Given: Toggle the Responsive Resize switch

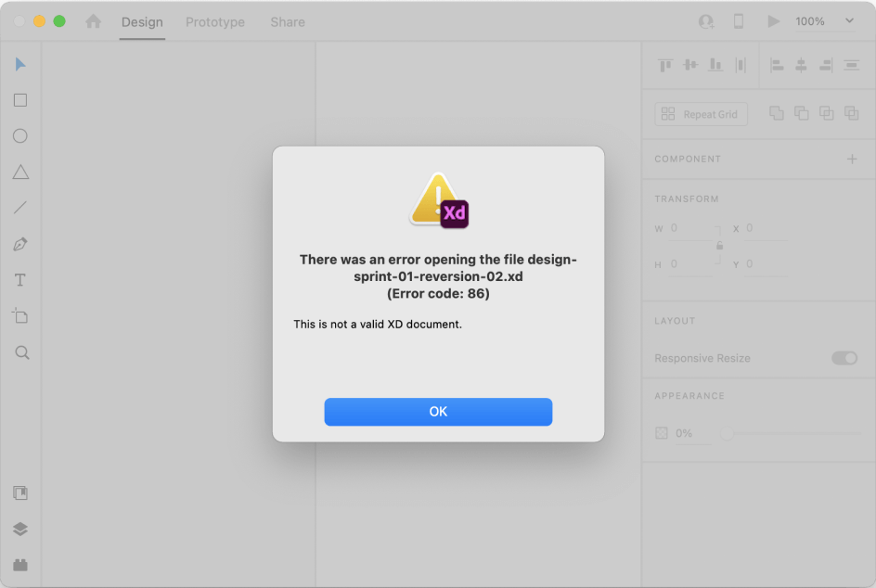Looking at the screenshot, I should (x=844, y=358).
